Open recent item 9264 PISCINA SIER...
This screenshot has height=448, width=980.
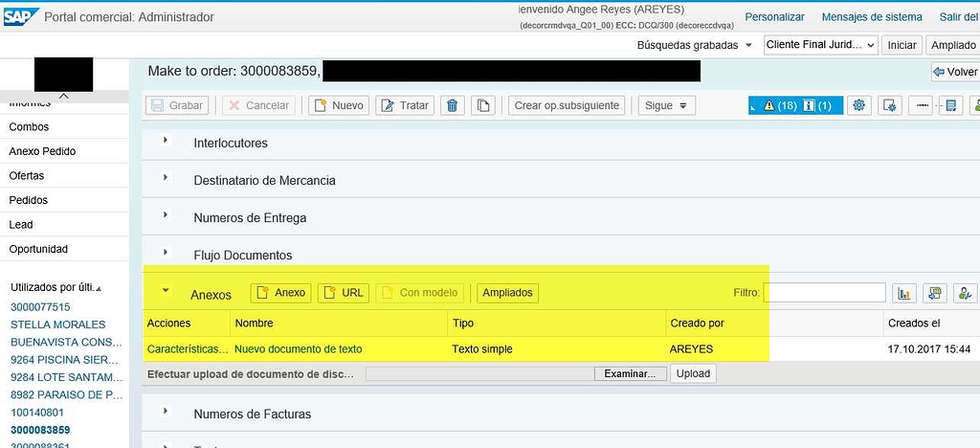[x=64, y=360]
